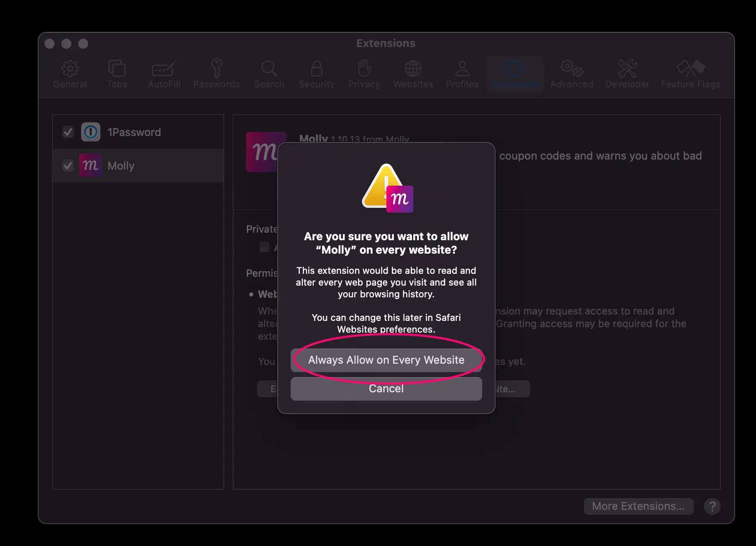Confirm Always Allow on Every Website
The image size is (756, 546).
[x=386, y=360]
